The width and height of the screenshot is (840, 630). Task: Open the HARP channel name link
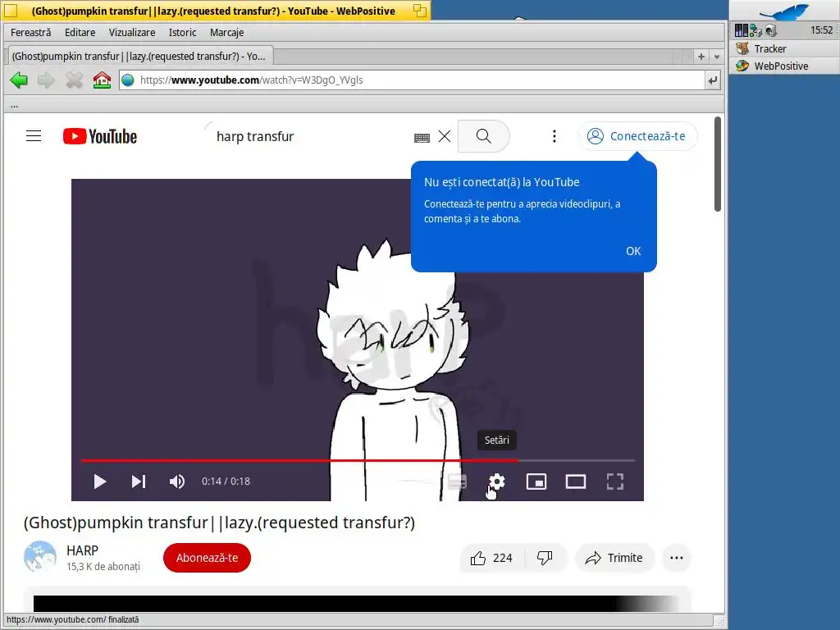point(83,550)
